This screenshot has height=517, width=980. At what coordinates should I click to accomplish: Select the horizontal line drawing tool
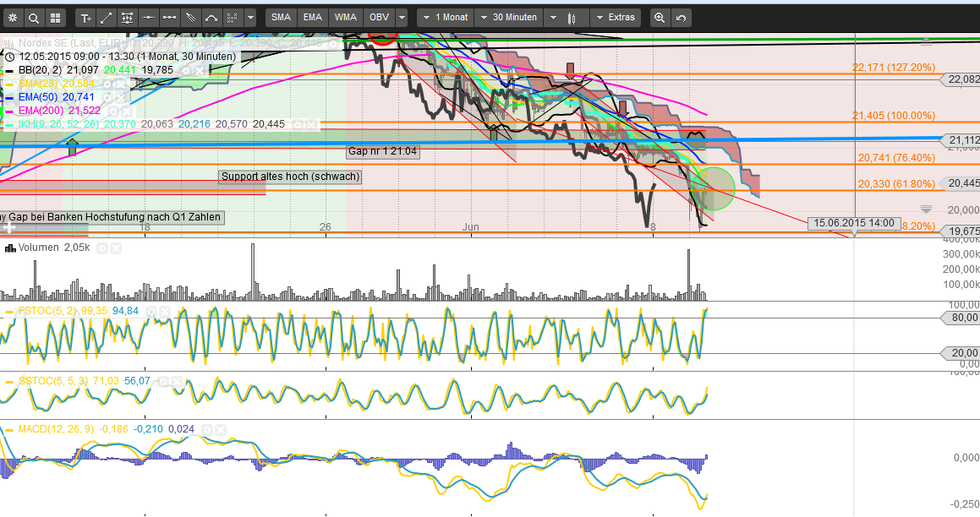click(149, 17)
